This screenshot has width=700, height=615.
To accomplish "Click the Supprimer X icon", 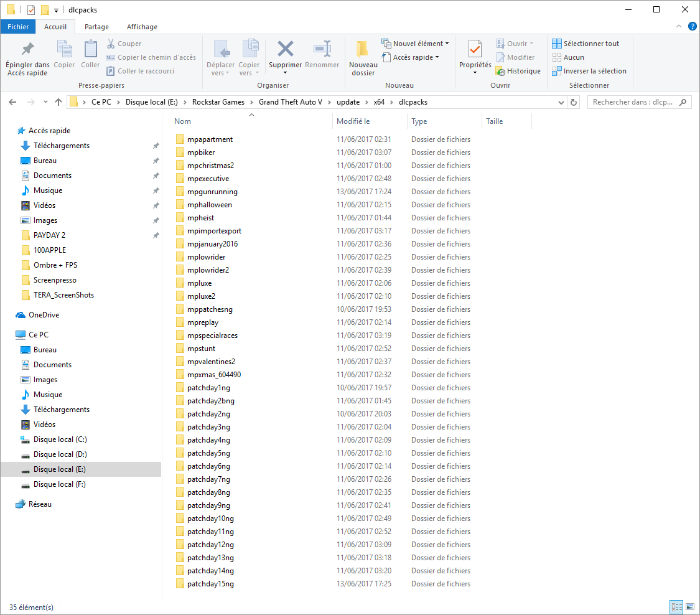I will click(285, 49).
